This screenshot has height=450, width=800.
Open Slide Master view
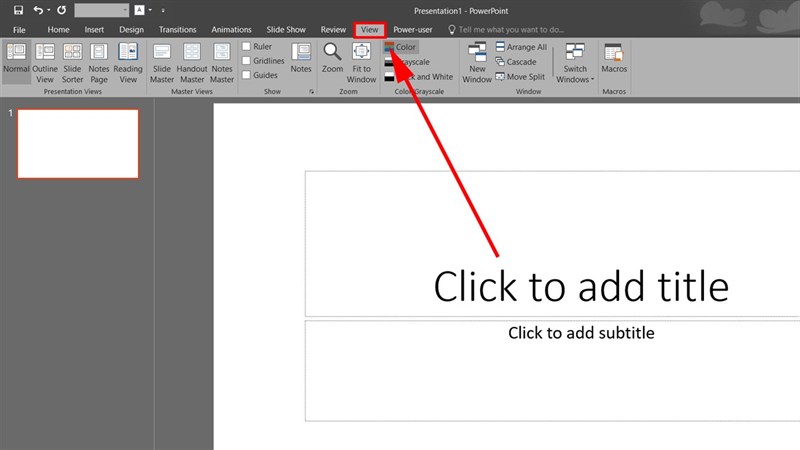[x=162, y=63]
